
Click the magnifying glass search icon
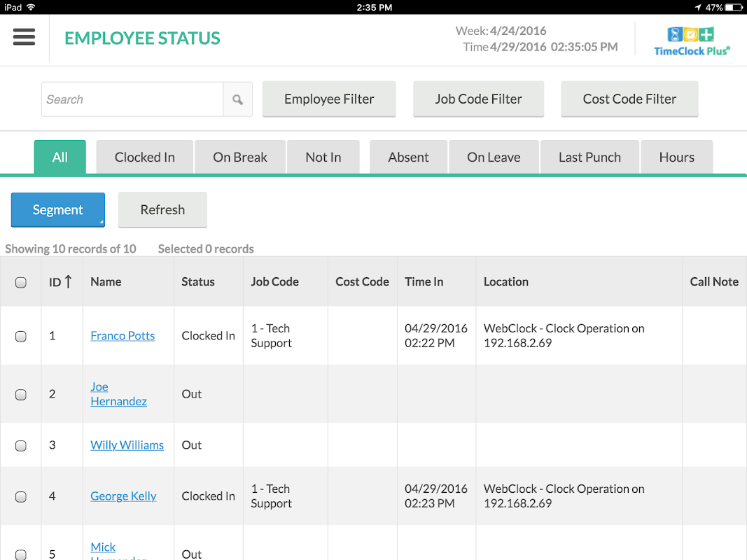[x=238, y=99]
